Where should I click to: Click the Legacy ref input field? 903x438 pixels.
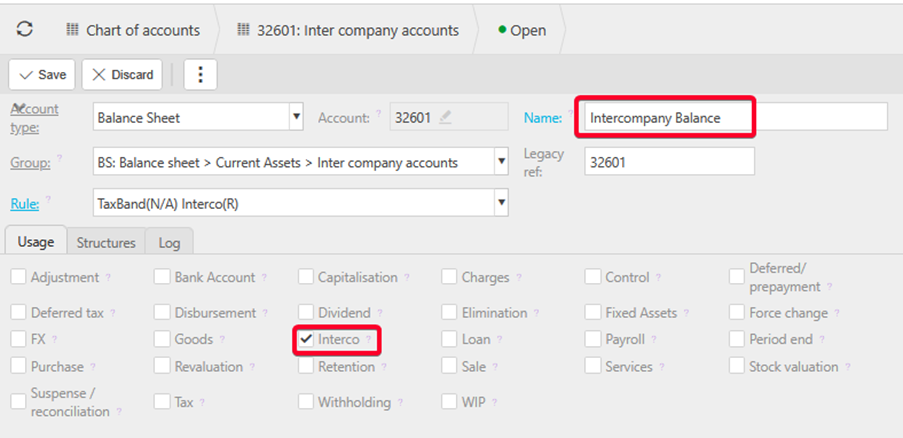click(669, 162)
